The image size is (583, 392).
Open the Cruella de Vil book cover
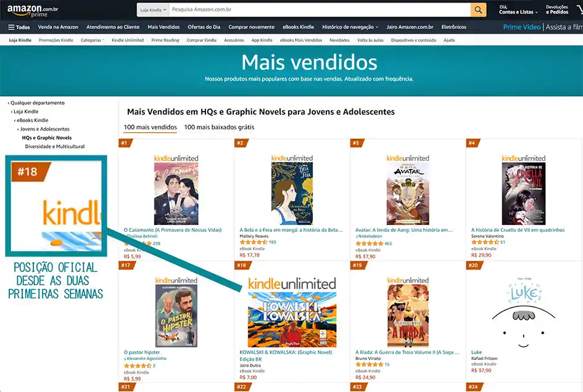coord(524,194)
